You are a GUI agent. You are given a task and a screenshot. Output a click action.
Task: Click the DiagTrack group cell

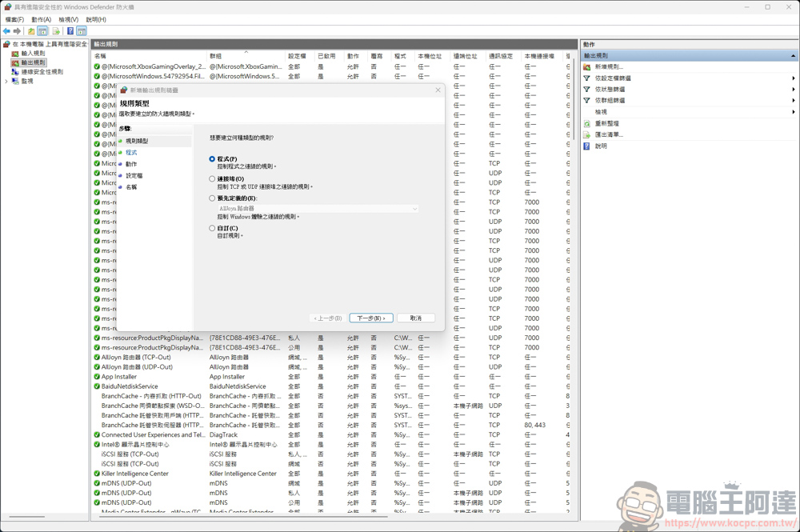223,434
